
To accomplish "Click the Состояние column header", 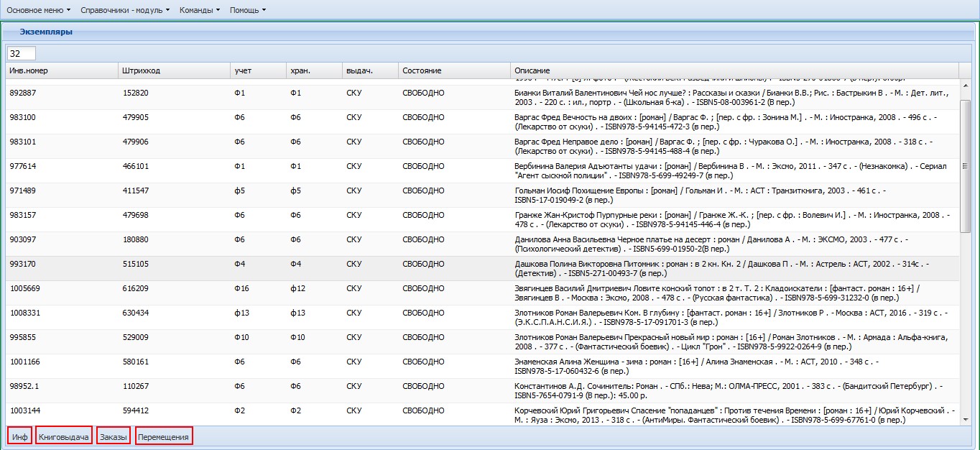I will (455, 70).
